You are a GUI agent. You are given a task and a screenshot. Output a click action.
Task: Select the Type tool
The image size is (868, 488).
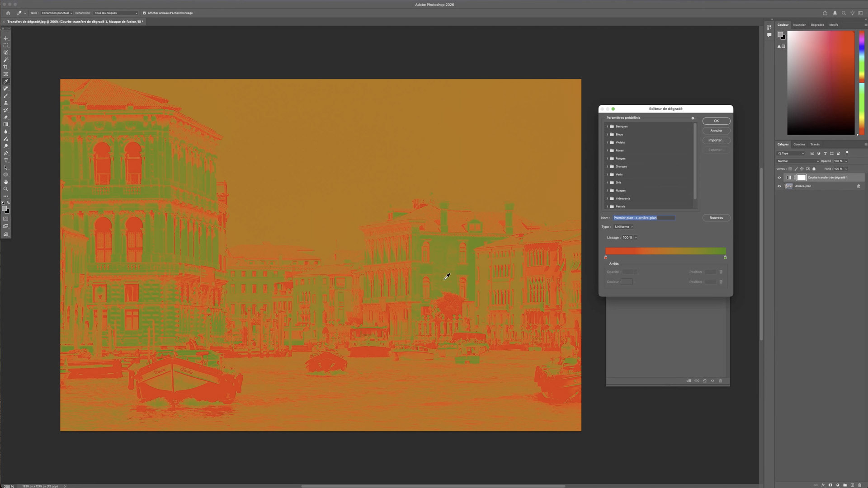click(6, 160)
